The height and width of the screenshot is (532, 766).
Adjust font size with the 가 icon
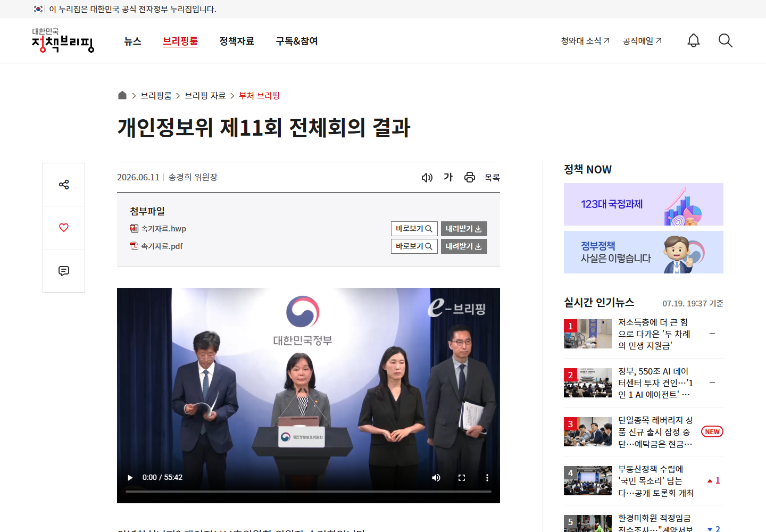click(448, 177)
